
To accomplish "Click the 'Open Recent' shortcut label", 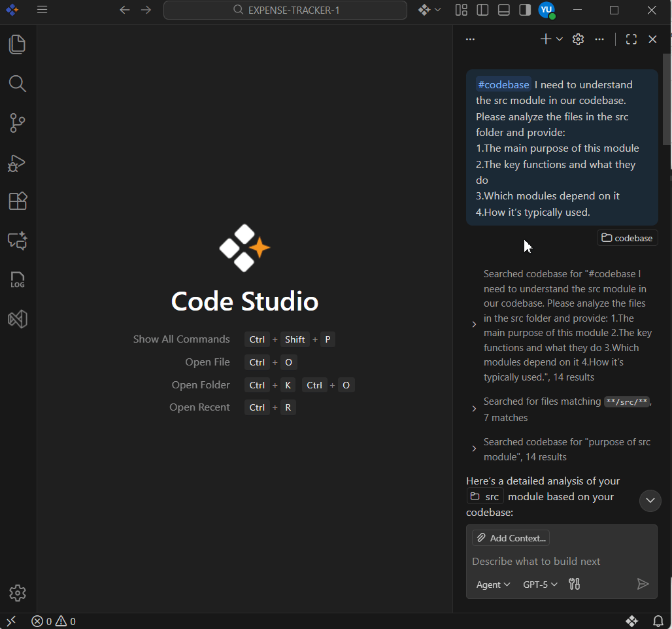I will point(199,407).
